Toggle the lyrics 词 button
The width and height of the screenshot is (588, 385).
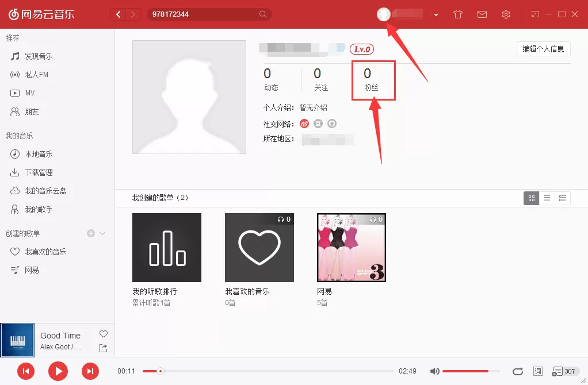(x=538, y=371)
